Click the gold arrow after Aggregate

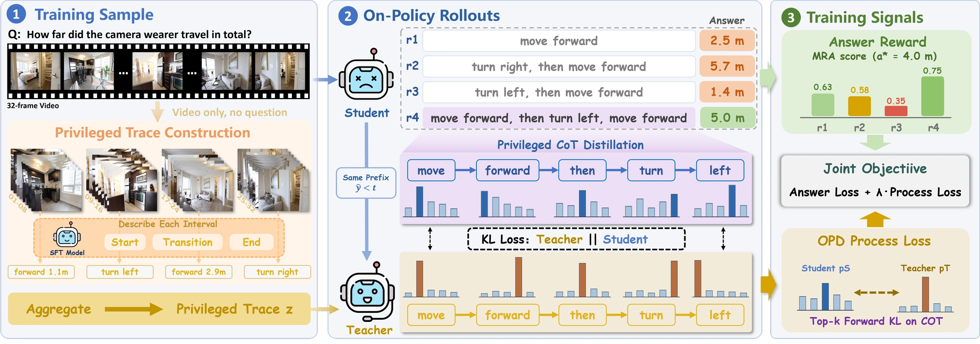coord(134,309)
